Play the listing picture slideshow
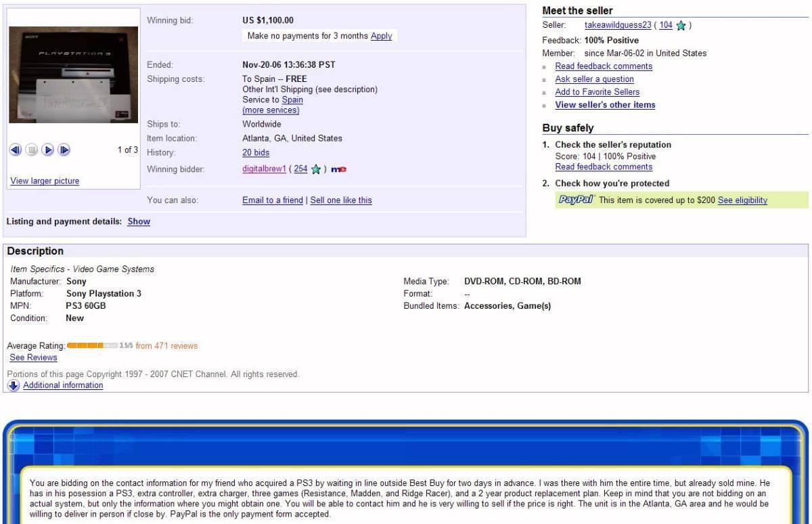 pyautogui.click(x=48, y=150)
